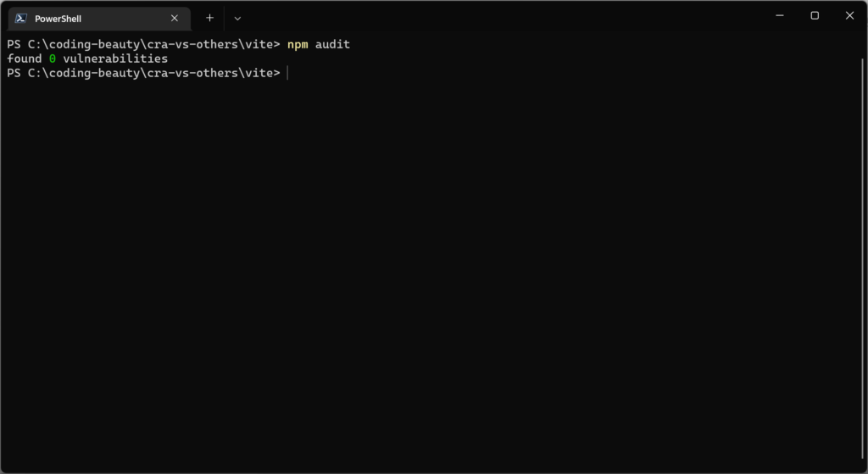Click "PS" at the start of the first prompt line
This screenshot has width=868, height=474.
coord(14,44)
